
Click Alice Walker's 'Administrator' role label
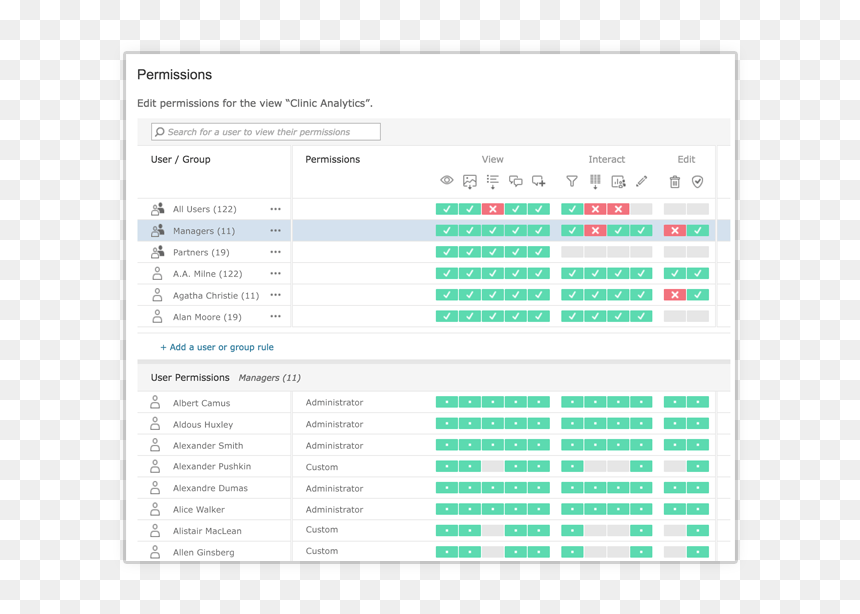point(335,509)
